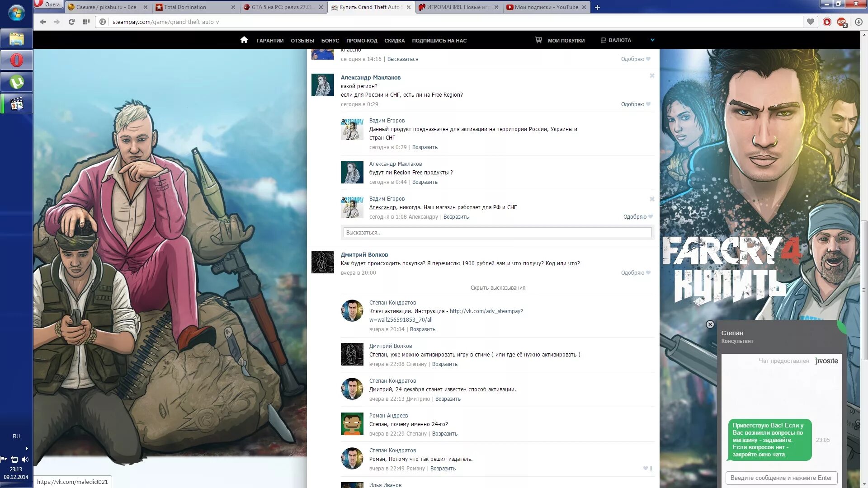The image size is (868, 488).
Task: Open the uTorrent taskbar icon
Action: (17, 82)
